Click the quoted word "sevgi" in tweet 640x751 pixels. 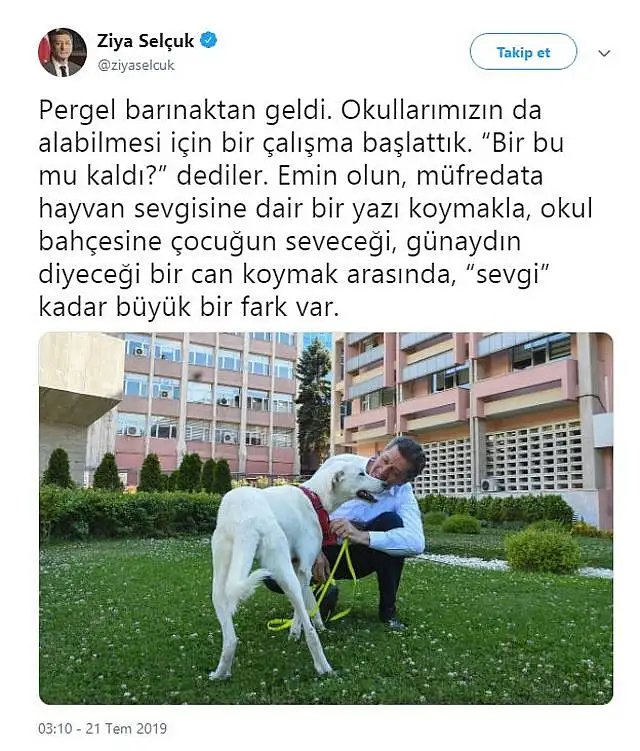506,275
